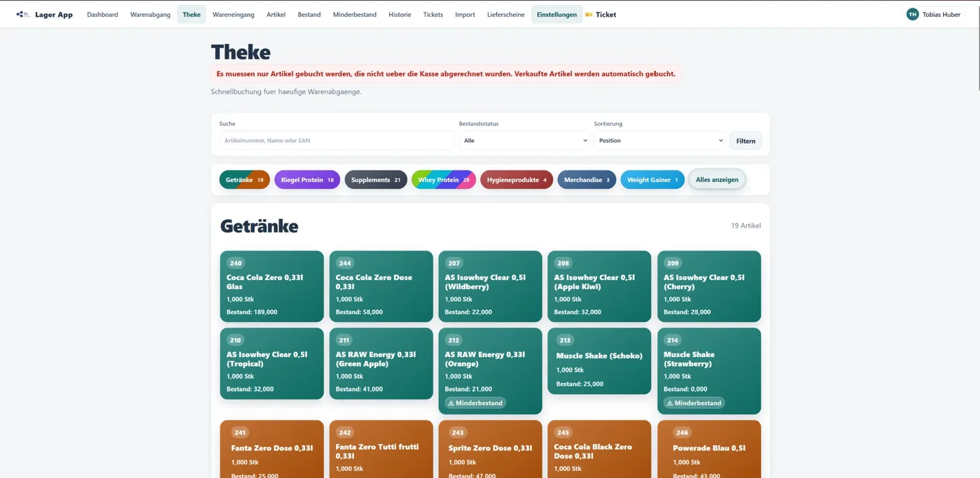Book the Coca Cola Zero 0,33l Glas card

point(272,286)
